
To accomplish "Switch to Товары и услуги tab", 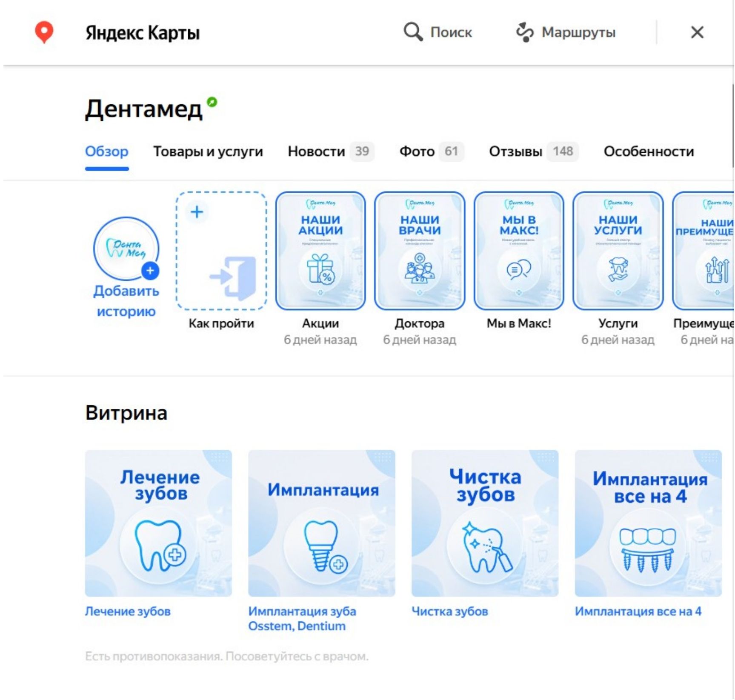I will click(208, 151).
